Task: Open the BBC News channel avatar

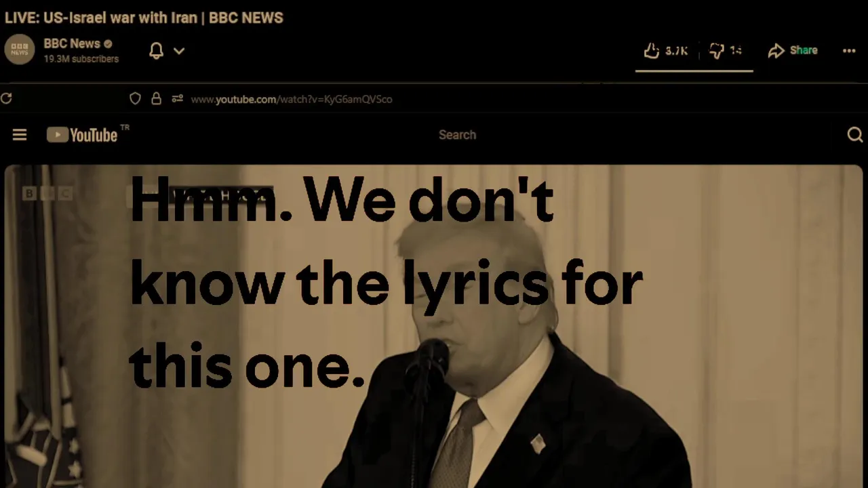Action: click(20, 50)
